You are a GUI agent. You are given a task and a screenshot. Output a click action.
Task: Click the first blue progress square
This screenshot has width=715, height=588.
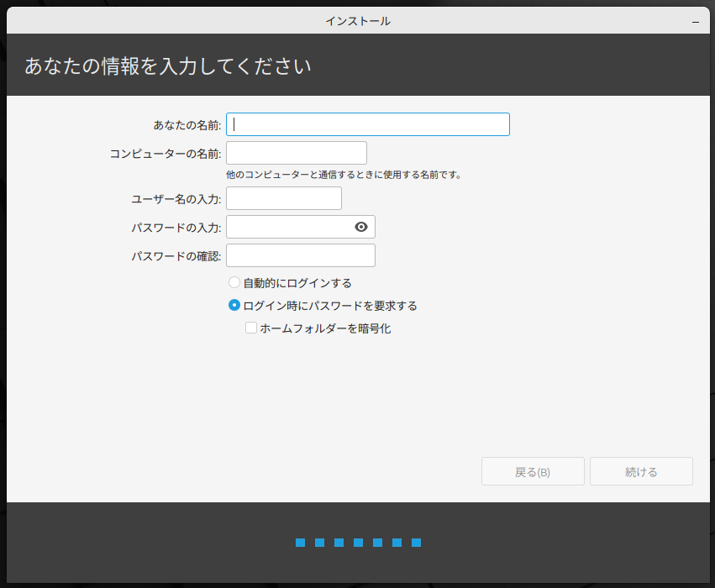pyautogui.click(x=300, y=543)
